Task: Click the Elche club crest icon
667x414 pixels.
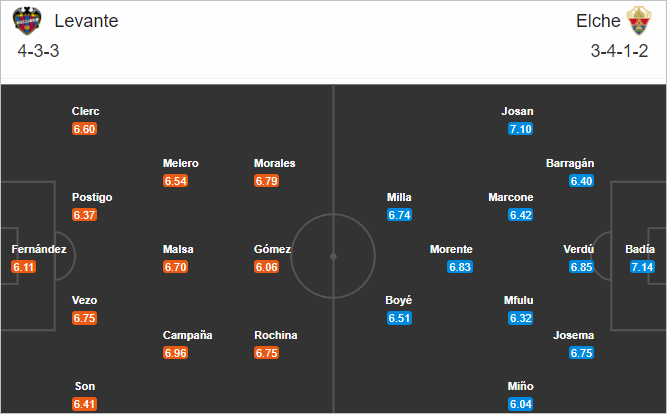Action: pos(638,20)
